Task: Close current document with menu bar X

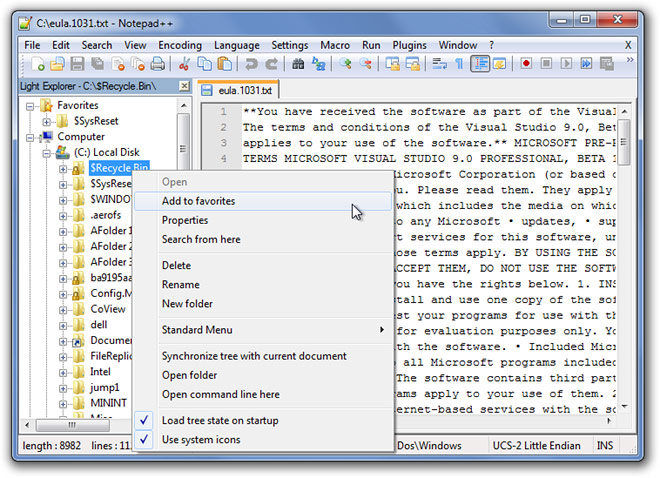Action: tap(628, 45)
